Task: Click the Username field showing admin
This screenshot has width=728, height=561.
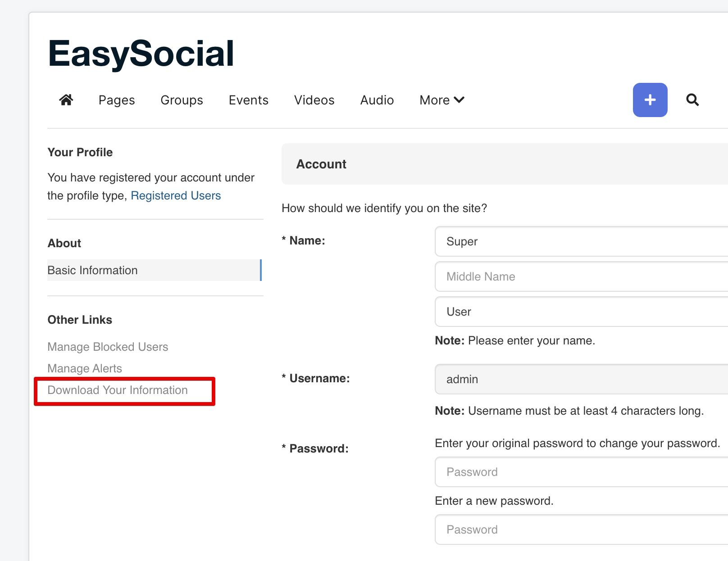Action: coord(581,379)
